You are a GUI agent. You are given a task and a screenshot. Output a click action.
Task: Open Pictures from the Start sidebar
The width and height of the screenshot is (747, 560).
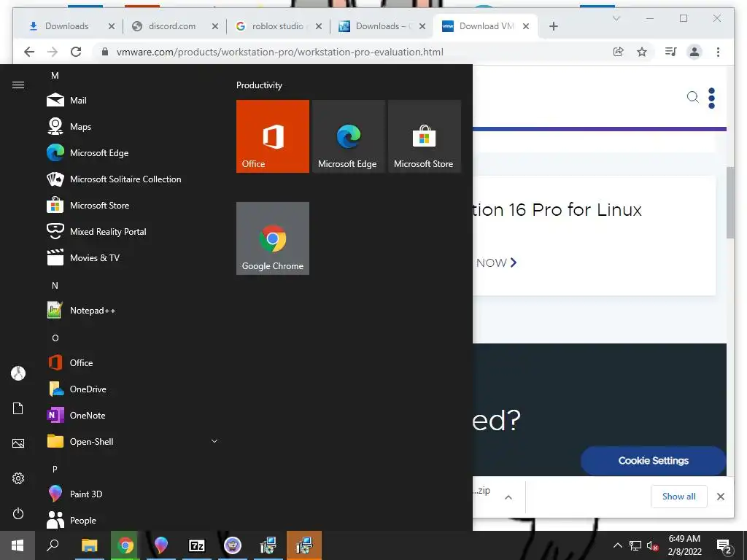pos(18,443)
